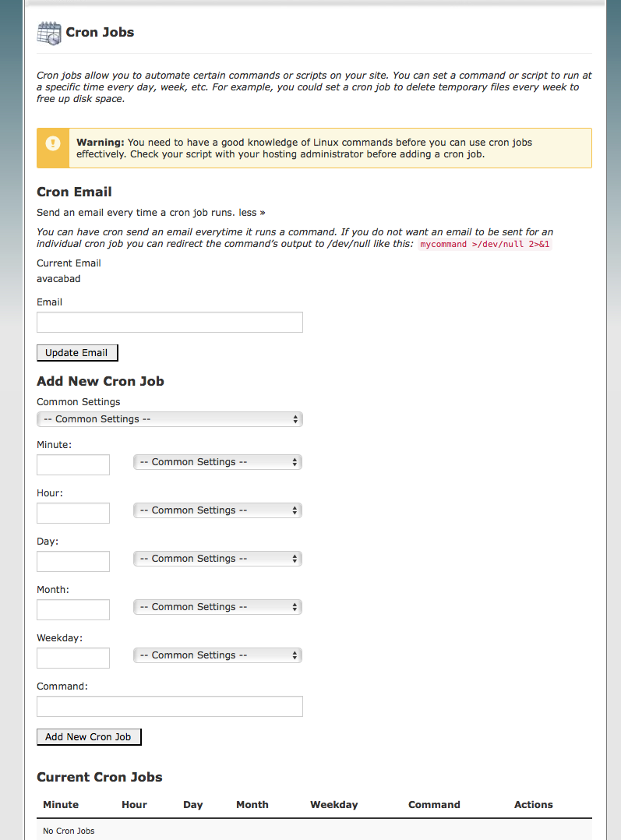This screenshot has height=840, width=621.
Task: Collapse the Cron Email description via 'less »'
Action: click(251, 212)
